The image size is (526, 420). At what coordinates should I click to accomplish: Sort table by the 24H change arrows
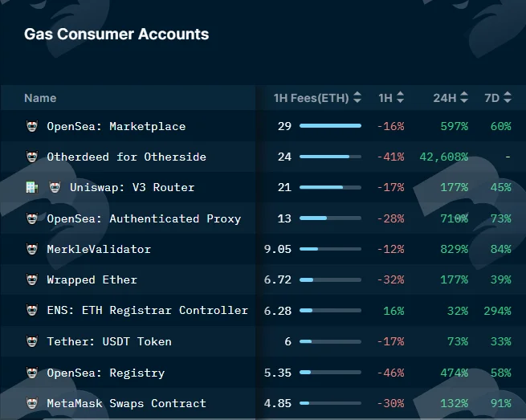[464, 98]
